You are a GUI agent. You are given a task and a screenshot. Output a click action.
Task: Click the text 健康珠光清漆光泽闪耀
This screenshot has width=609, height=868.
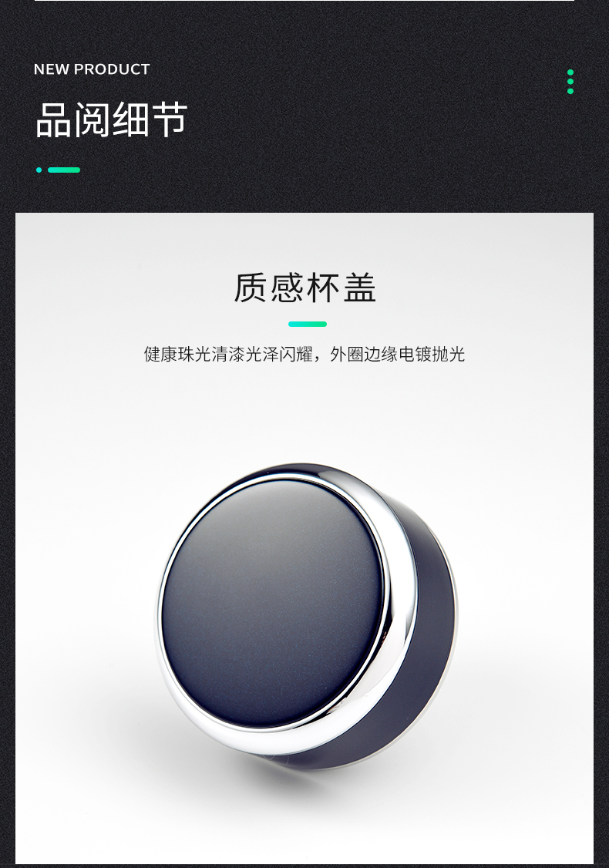pyautogui.click(x=229, y=354)
